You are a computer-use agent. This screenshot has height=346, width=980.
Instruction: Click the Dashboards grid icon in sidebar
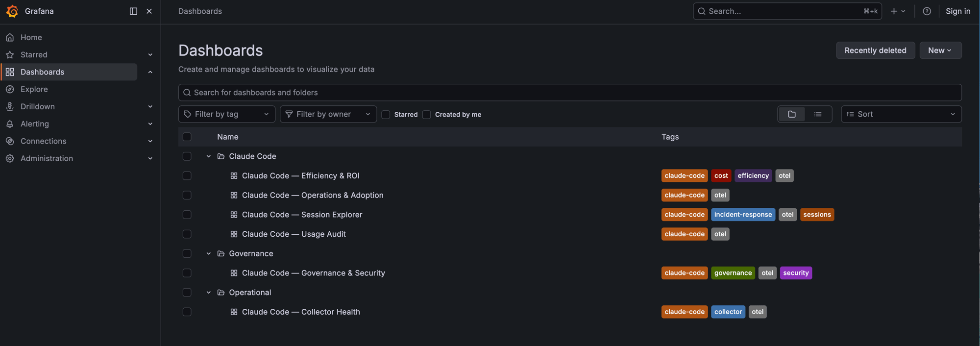[x=10, y=72]
